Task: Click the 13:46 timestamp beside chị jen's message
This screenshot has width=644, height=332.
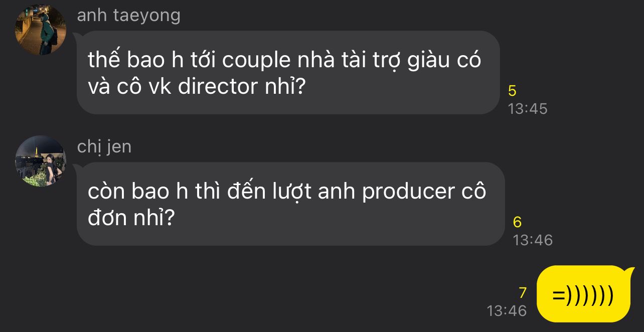Action: pyautogui.click(x=532, y=240)
